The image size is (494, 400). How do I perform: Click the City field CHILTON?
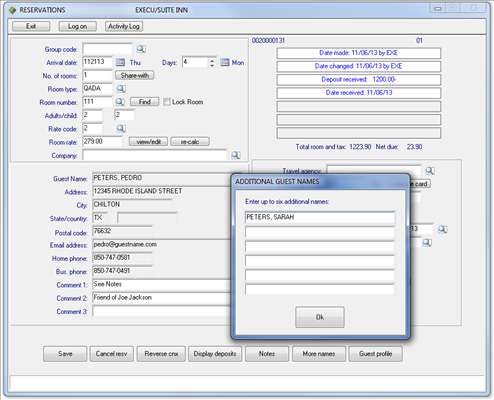click(132, 205)
